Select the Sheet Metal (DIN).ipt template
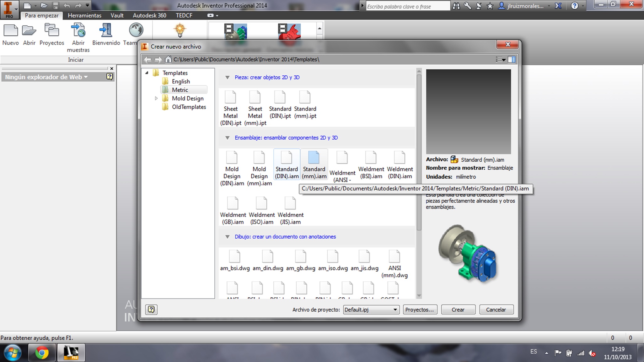 231,108
